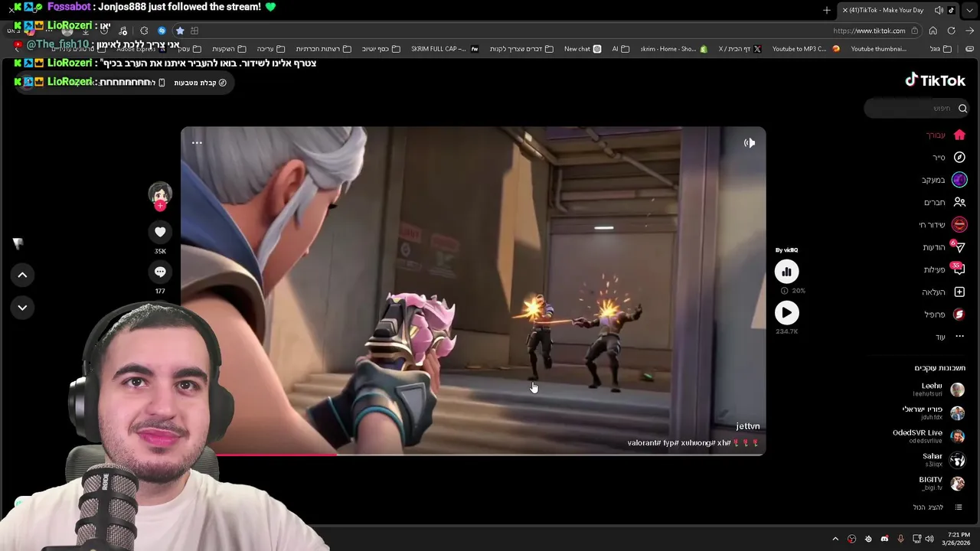Click the browser forward arrow

(969, 31)
